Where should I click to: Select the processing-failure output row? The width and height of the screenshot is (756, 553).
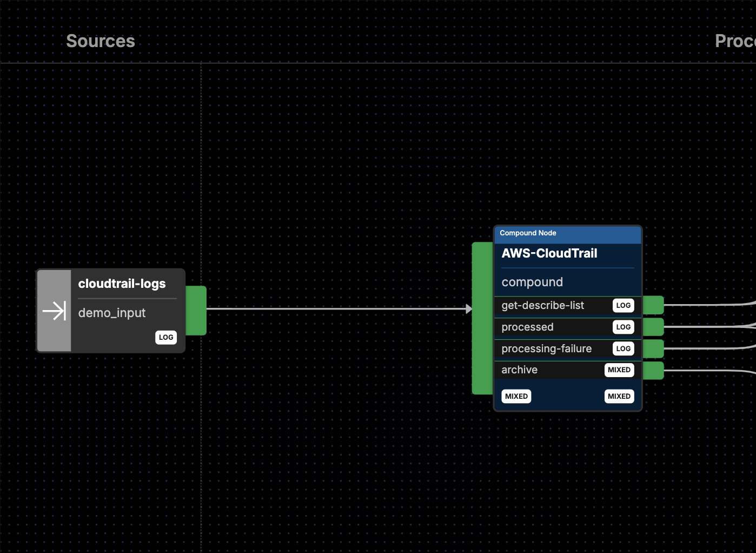tap(568, 348)
